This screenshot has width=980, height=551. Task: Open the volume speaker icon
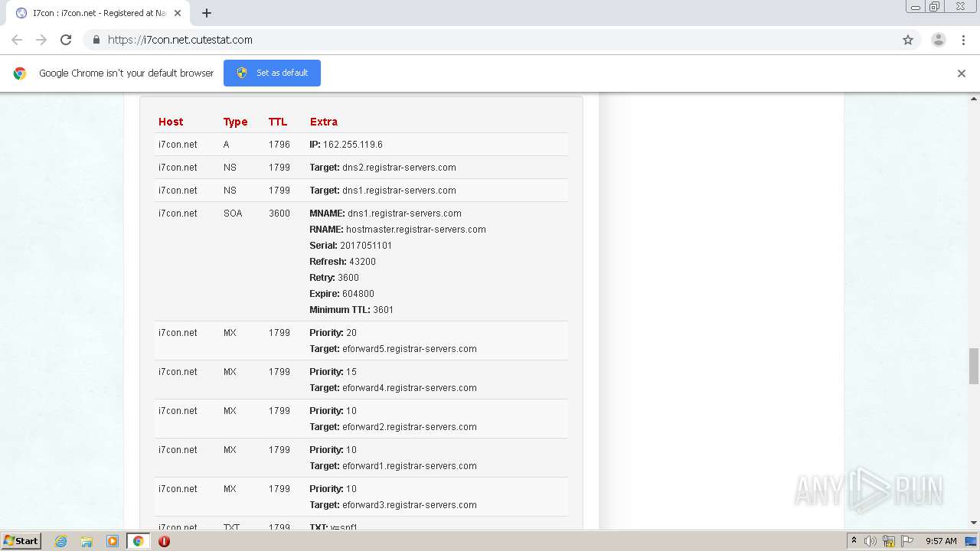point(871,541)
